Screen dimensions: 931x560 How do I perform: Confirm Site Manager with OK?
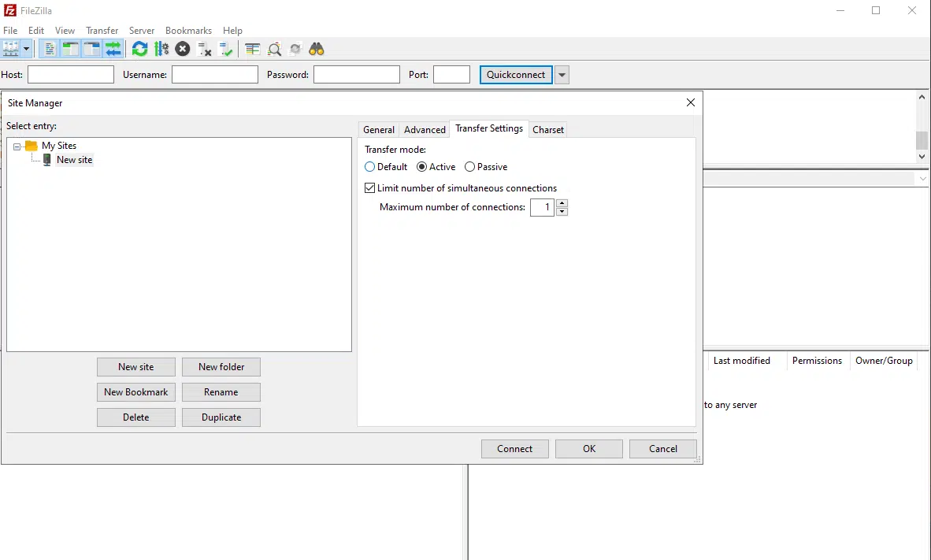tap(589, 449)
